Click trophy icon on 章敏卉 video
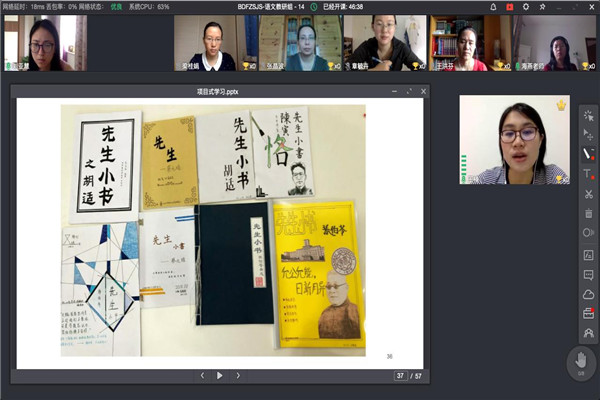The image size is (600, 400). coord(416,66)
